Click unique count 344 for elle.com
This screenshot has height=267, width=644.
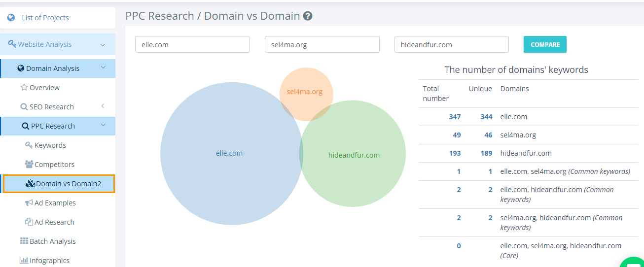(x=486, y=117)
